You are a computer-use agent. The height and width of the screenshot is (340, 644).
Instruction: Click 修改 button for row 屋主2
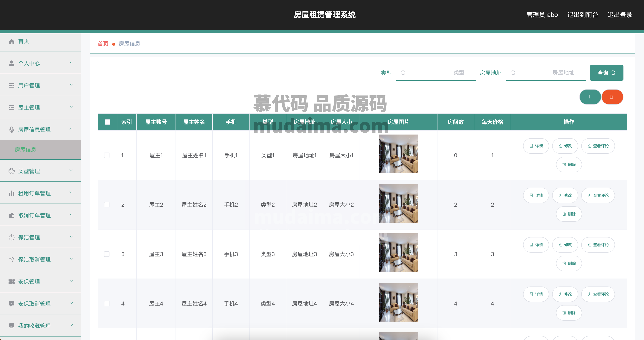(565, 195)
